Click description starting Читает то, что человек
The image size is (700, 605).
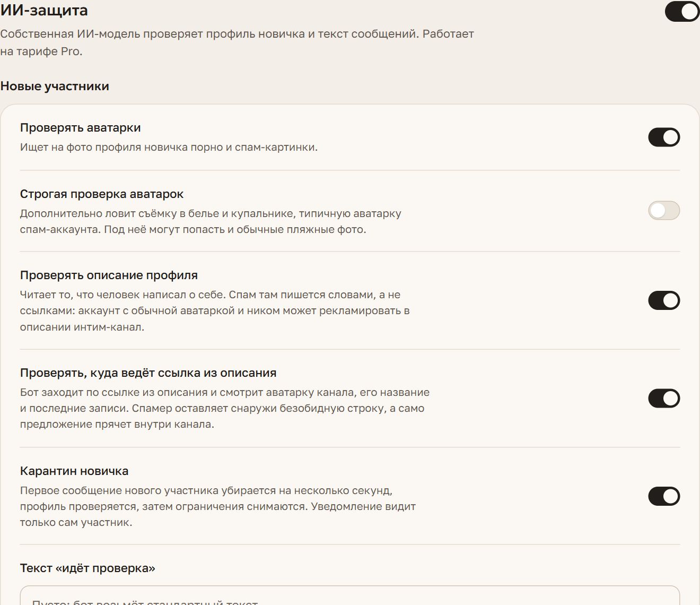click(x=215, y=311)
